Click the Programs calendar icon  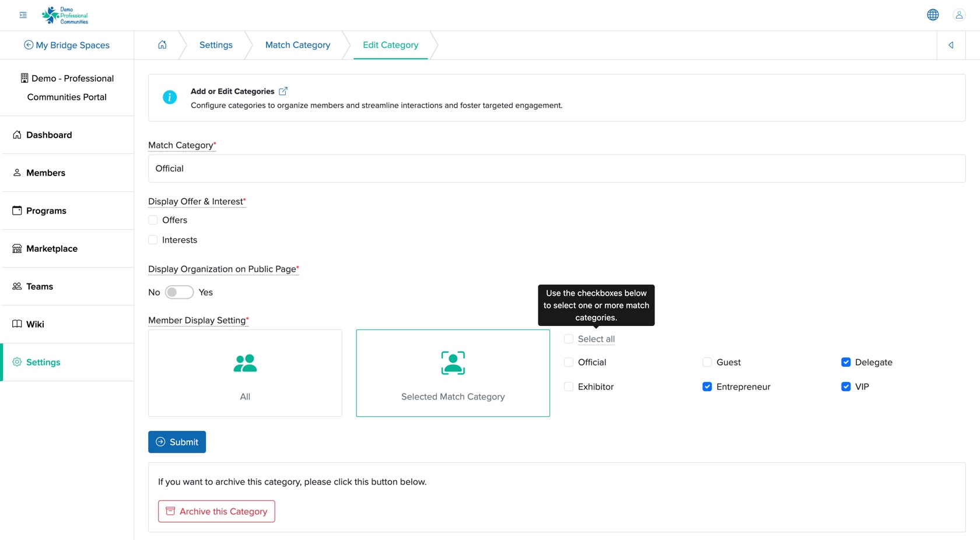[17, 211]
